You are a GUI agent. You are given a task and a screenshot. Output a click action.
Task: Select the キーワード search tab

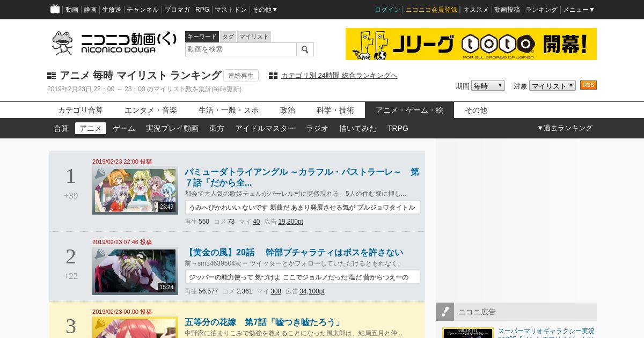(202, 36)
